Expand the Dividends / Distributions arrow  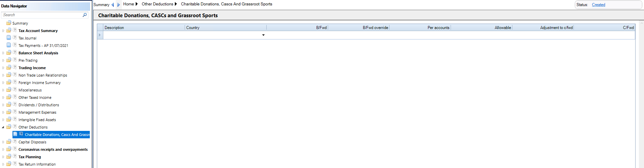click(x=3, y=105)
